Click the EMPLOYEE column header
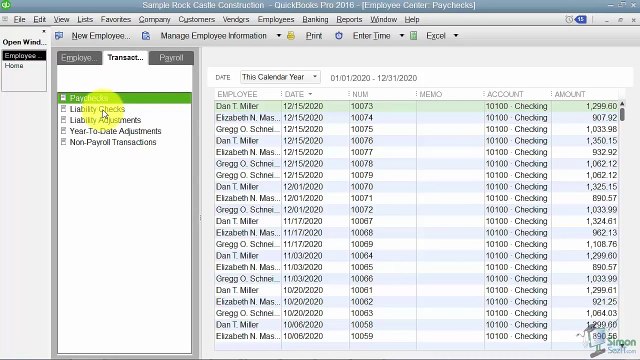Screen dimensions: 640x360 [247, 94]
